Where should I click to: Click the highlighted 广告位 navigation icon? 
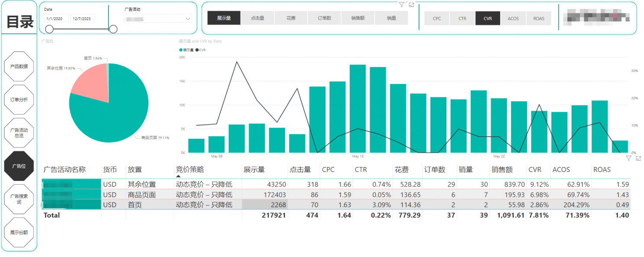19,165
